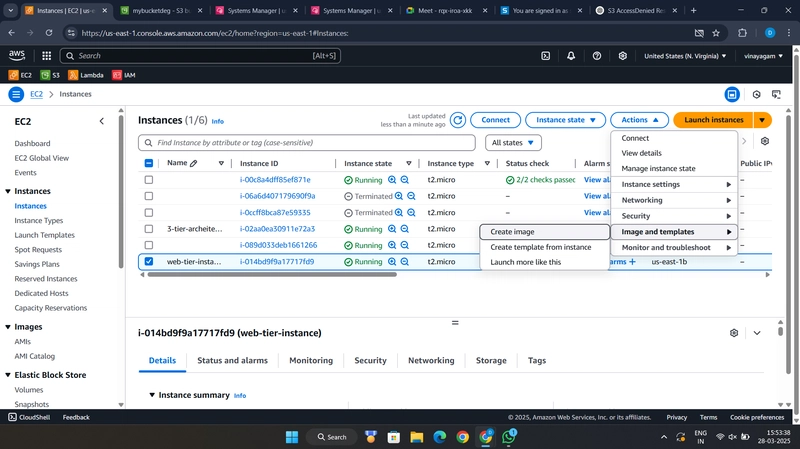Open the All states filter dropdown
The image size is (800, 449).
513,143
